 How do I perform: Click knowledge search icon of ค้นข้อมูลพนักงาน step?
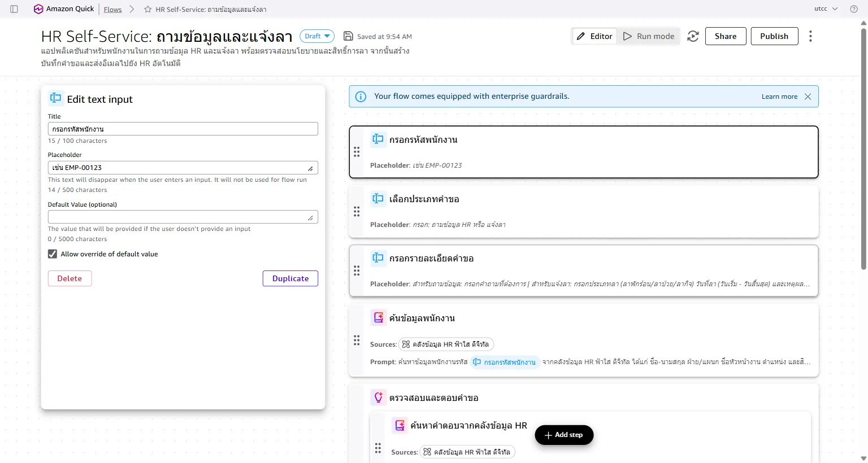(x=379, y=317)
